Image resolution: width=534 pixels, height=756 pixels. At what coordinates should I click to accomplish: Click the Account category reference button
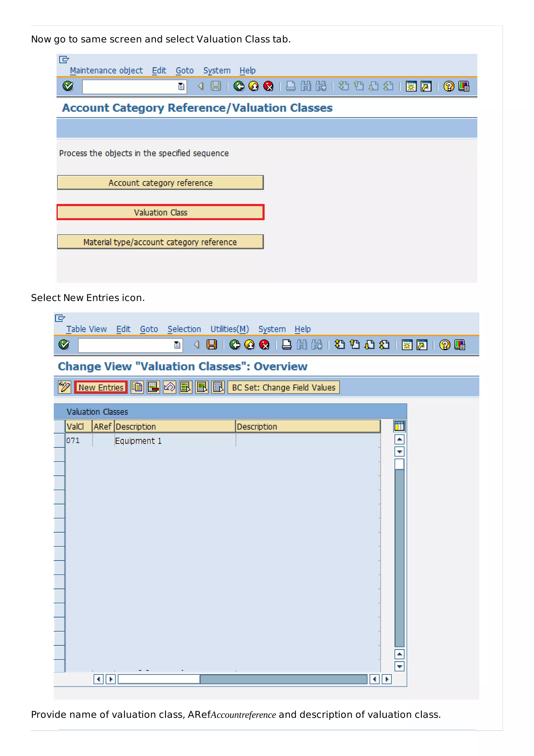coord(160,182)
